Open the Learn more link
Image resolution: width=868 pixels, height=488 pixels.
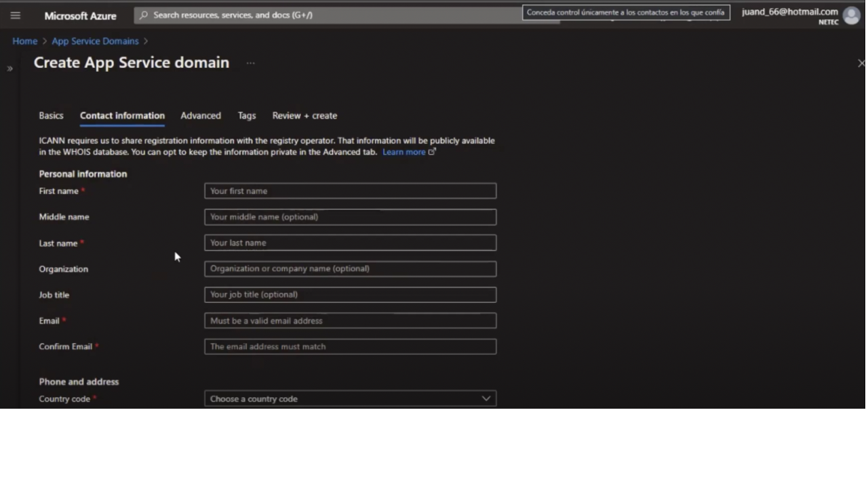404,152
